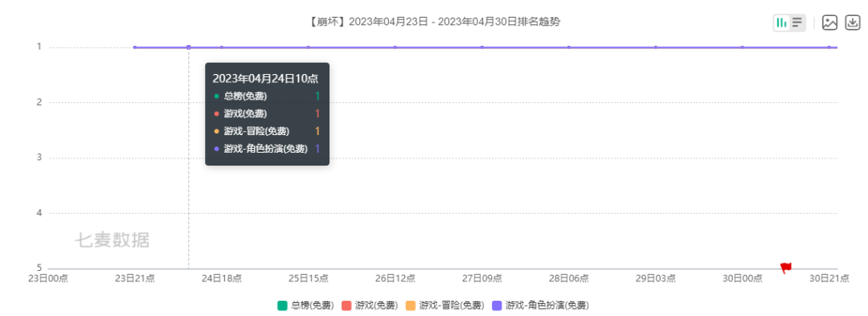
Task: Toggle the 总榜(免费) legend series
Action: tap(305, 305)
